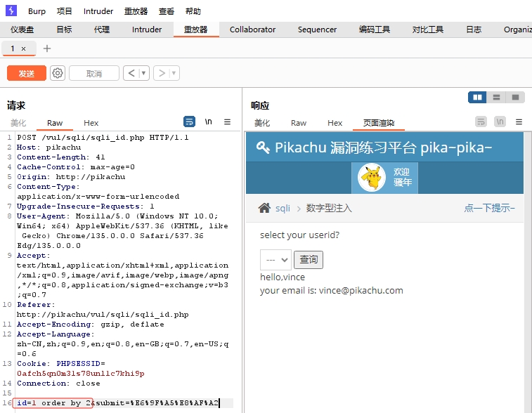Screen dimensions: 532x413
Task: Open the 项目 project menu
Action: pyautogui.click(x=65, y=11)
